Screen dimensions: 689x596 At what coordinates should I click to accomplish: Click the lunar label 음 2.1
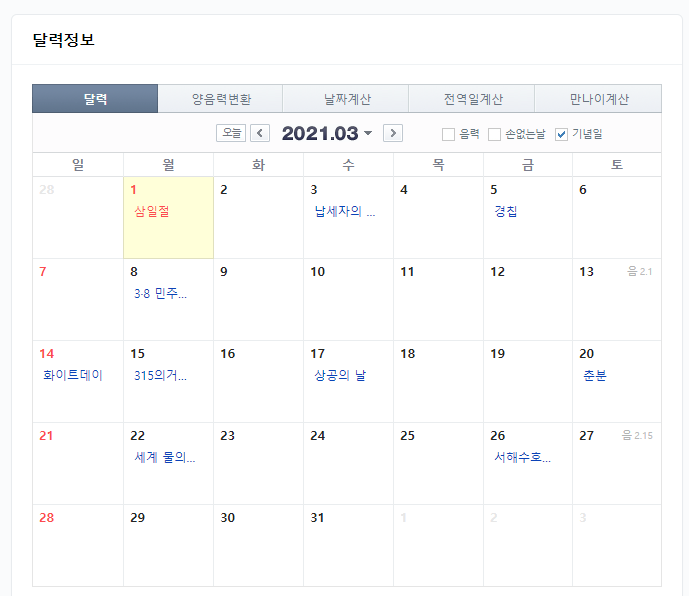[639, 272]
